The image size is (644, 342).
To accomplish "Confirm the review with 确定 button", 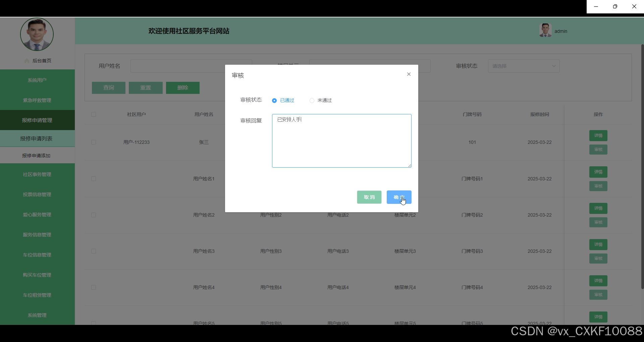I will (399, 197).
